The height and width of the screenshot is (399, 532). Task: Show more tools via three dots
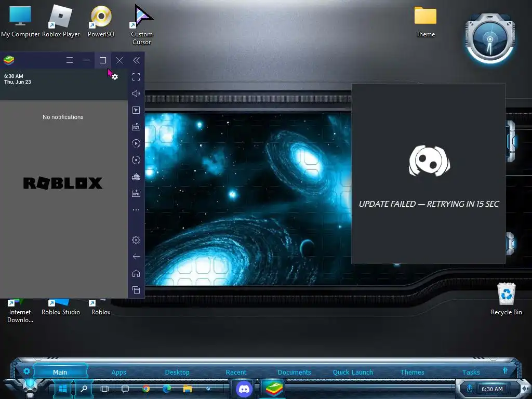(x=136, y=210)
